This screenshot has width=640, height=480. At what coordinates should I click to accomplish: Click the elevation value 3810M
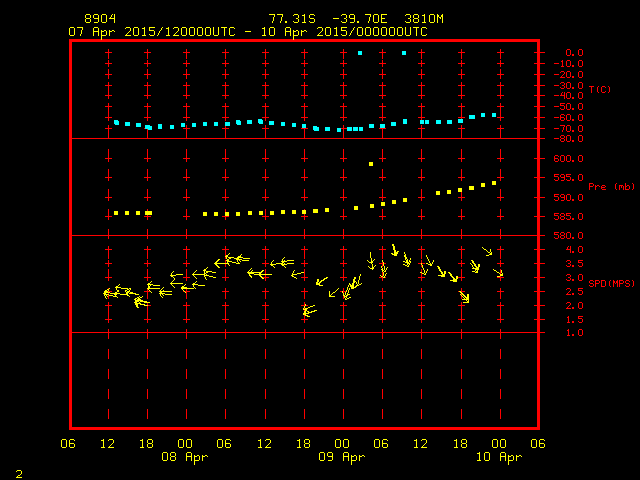click(x=424, y=19)
